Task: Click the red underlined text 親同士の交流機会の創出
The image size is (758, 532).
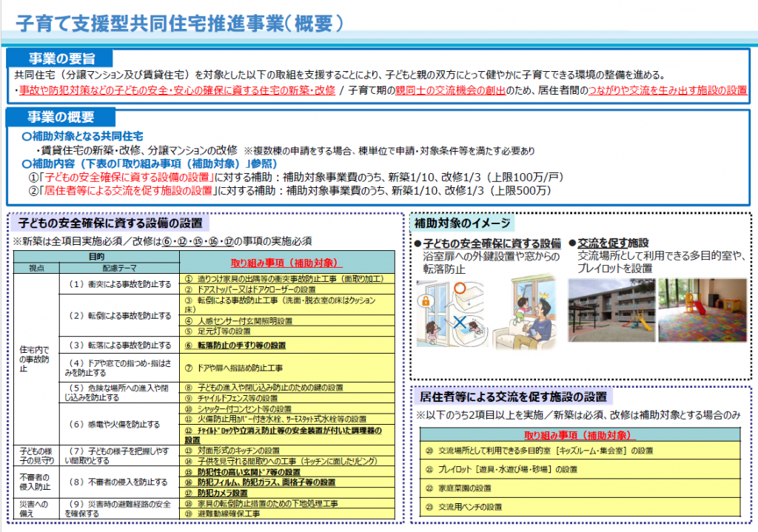Action: (450, 90)
